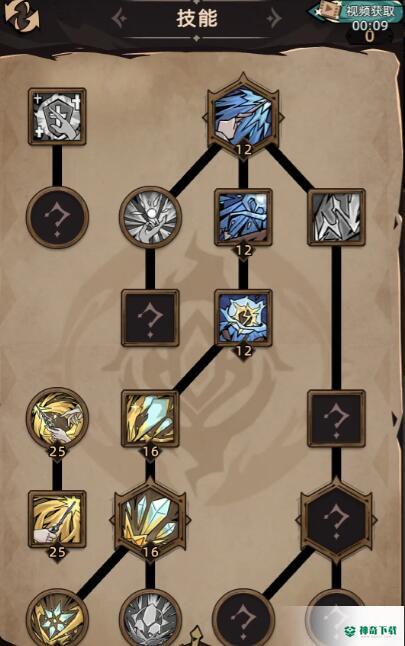Select the gray jagged ice spikes skill
The height and width of the screenshot is (646, 405).
pos(337,218)
